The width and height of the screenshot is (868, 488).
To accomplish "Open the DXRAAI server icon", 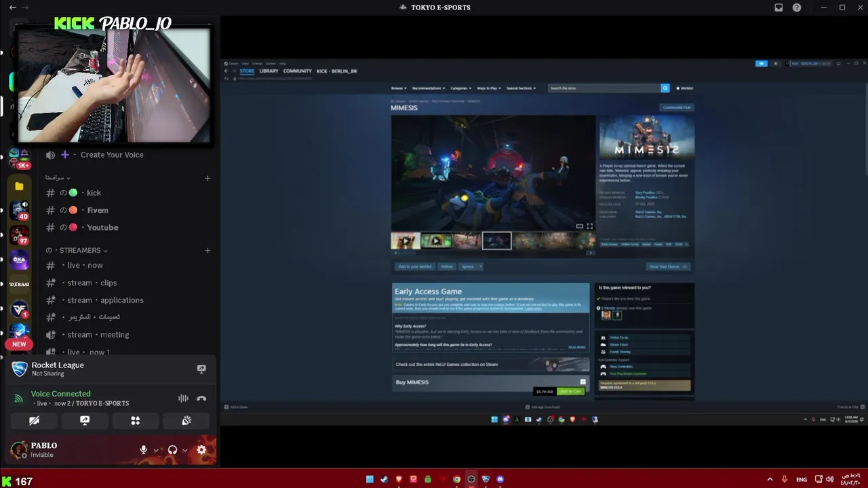I will coord(19,285).
